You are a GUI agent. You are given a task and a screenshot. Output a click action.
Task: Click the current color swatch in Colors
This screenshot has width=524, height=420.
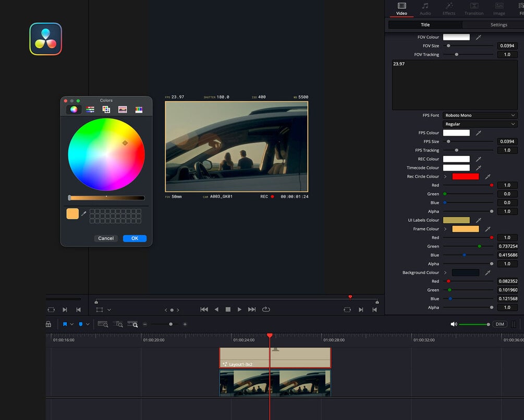[x=72, y=214]
